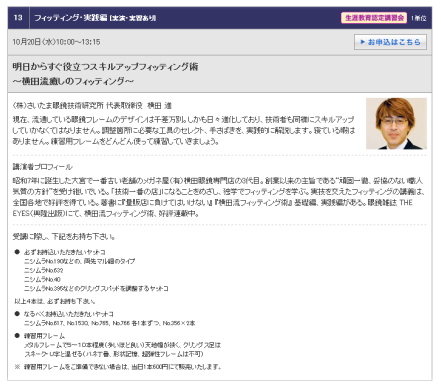Click the ニシムラNo.40 list entry

(42, 279)
